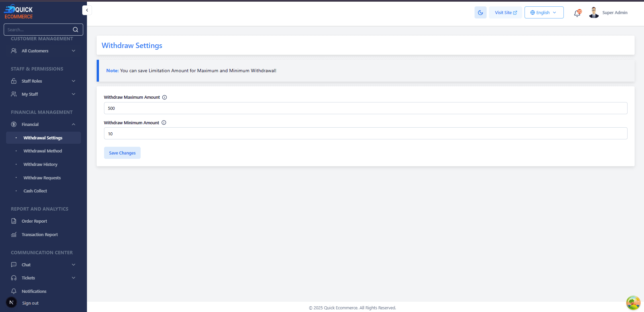Open Withdraw Requests in the sidebar

[42, 178]
